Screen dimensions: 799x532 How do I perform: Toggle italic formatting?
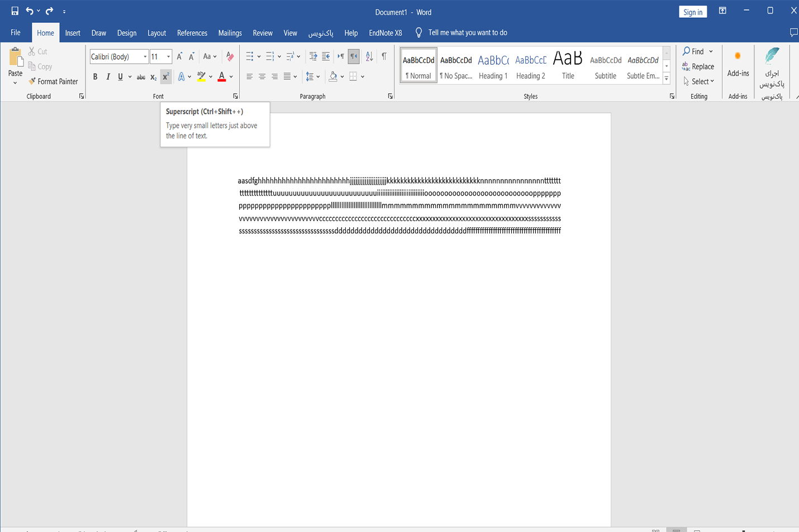[x=108, y=76]
